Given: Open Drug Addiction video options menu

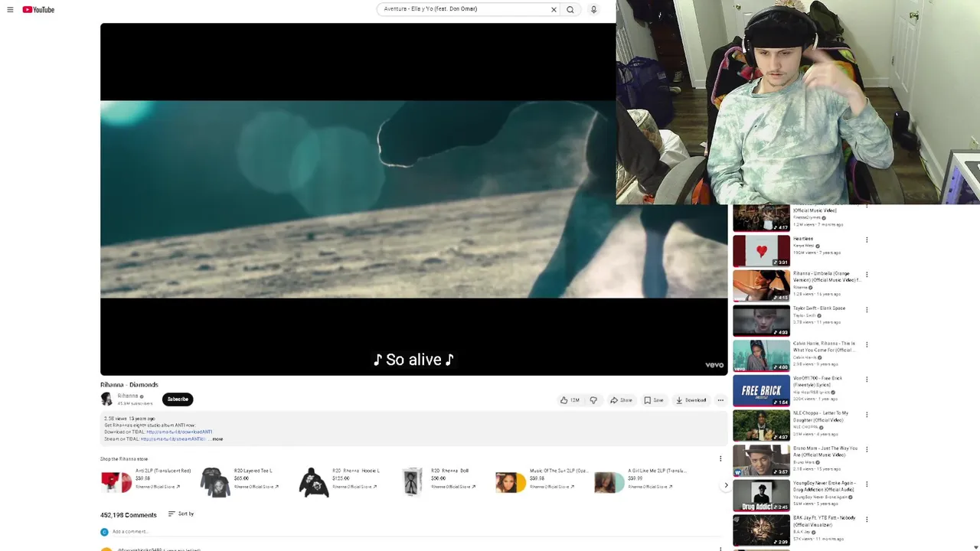Looking at the screenshot, I should (867, 484).
